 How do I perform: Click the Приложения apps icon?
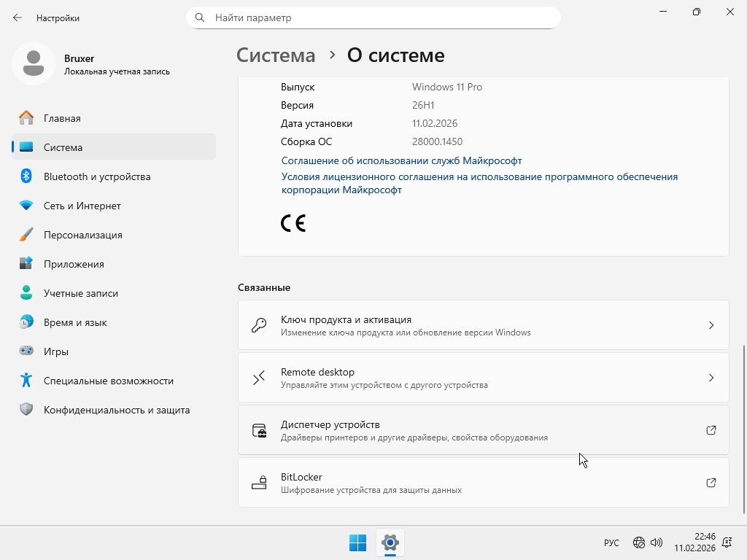point(26,263)
